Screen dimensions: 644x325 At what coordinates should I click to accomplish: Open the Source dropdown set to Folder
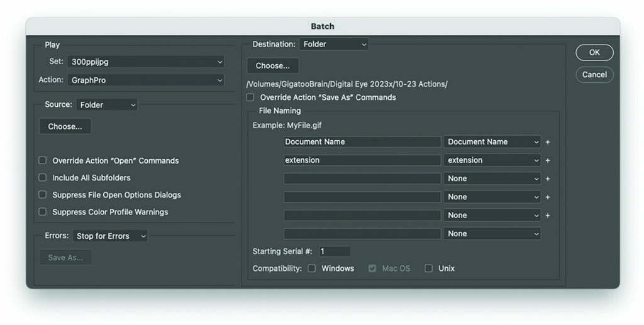[x=107, y=105]
